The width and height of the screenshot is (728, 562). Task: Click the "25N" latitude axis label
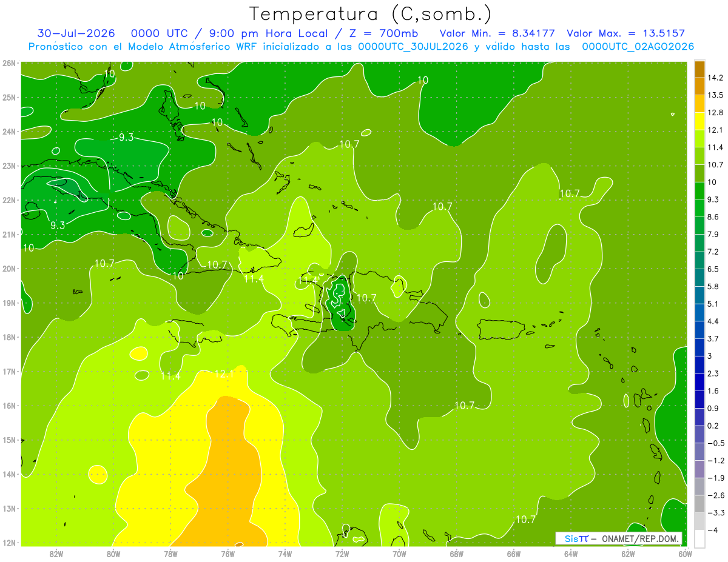(9, 97)
